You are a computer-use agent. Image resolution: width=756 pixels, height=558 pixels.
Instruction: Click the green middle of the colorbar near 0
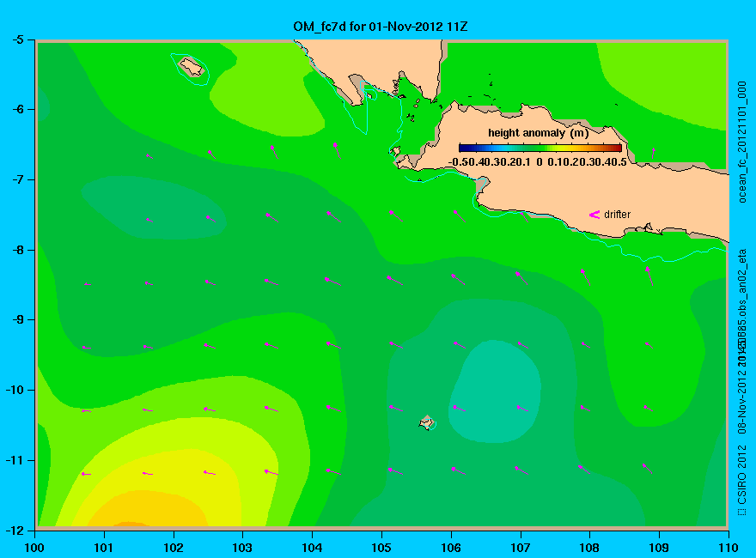point(540,148)
